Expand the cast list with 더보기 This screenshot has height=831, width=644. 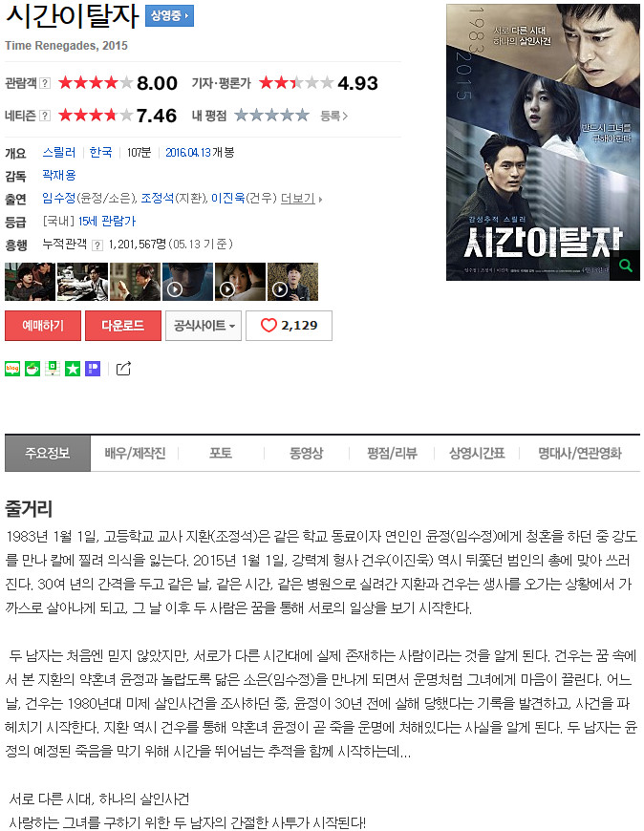coord(301,199)
